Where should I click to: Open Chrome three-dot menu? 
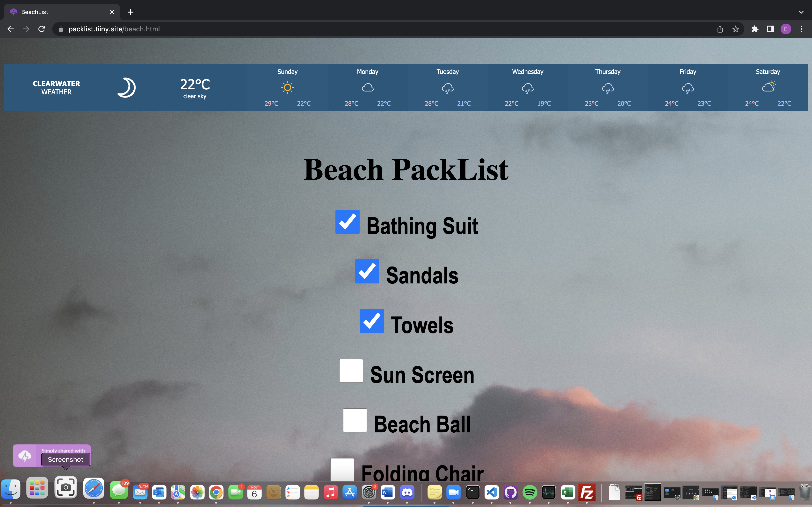click(801, 29)
